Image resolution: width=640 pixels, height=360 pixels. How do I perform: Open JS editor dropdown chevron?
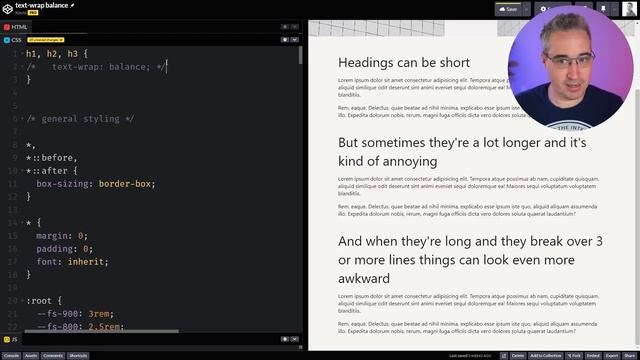point(295,339)
